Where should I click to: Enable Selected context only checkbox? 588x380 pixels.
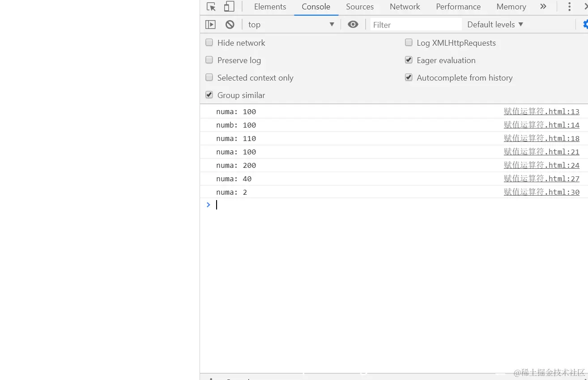click(209, 77)
